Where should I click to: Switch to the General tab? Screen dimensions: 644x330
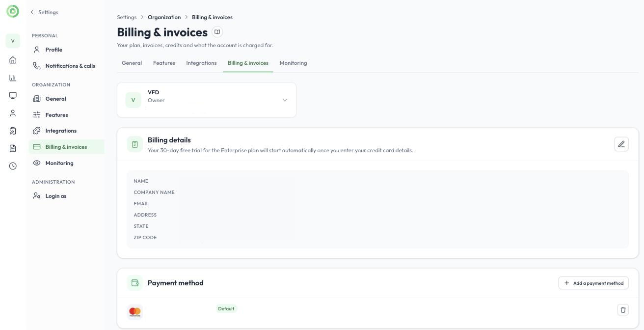132,63
